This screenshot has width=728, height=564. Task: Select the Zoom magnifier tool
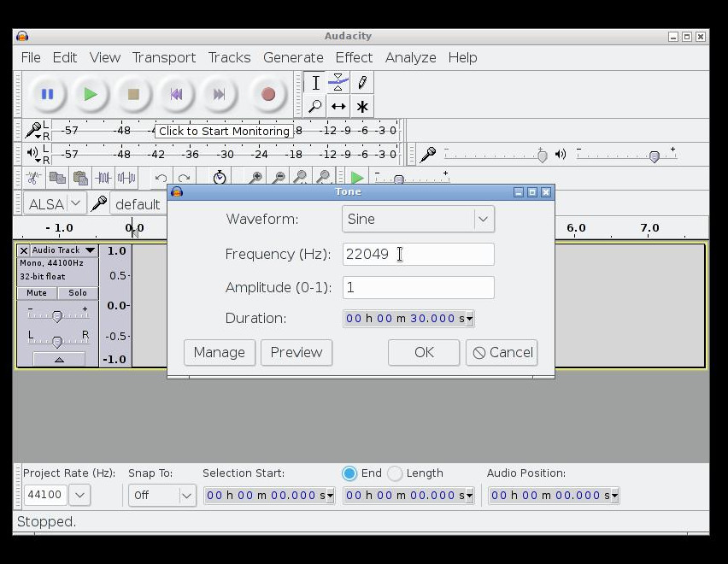tap(315, 107)
